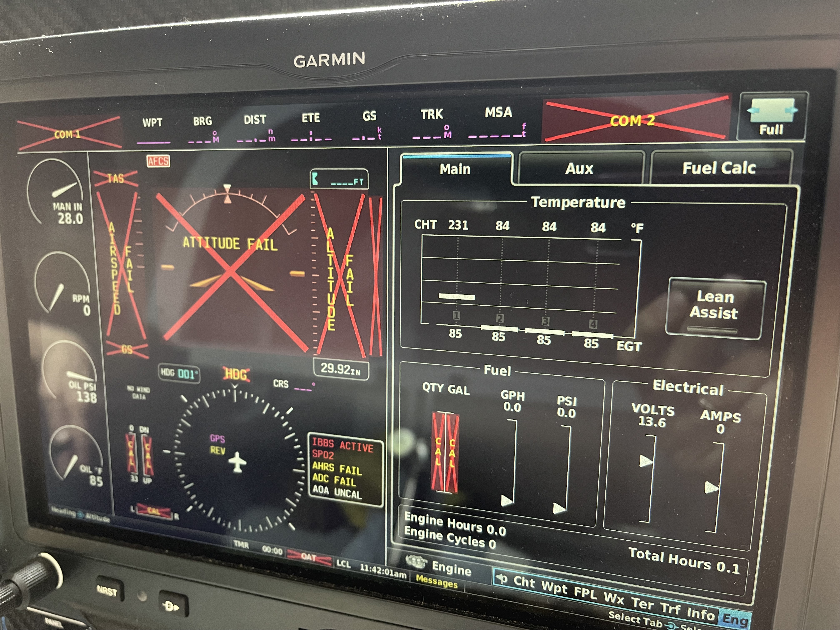
Task: Tap the red AFCS annunciator
Action: [158, 161]
